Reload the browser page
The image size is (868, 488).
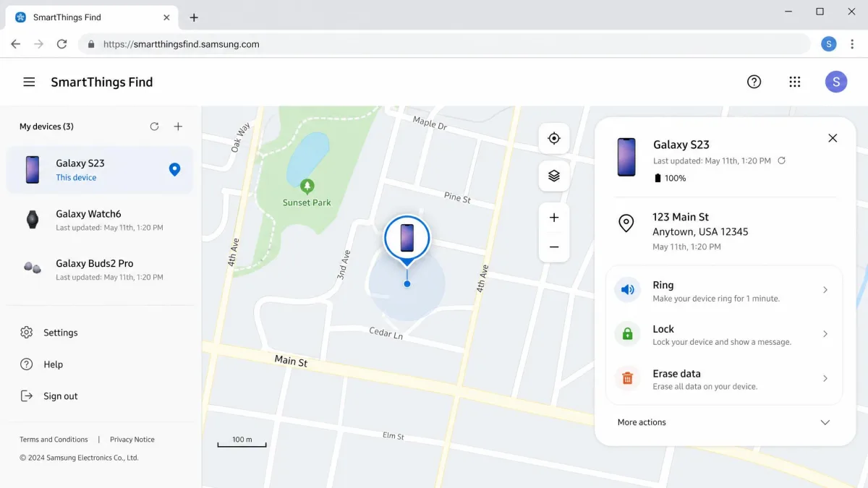point(62,44)
